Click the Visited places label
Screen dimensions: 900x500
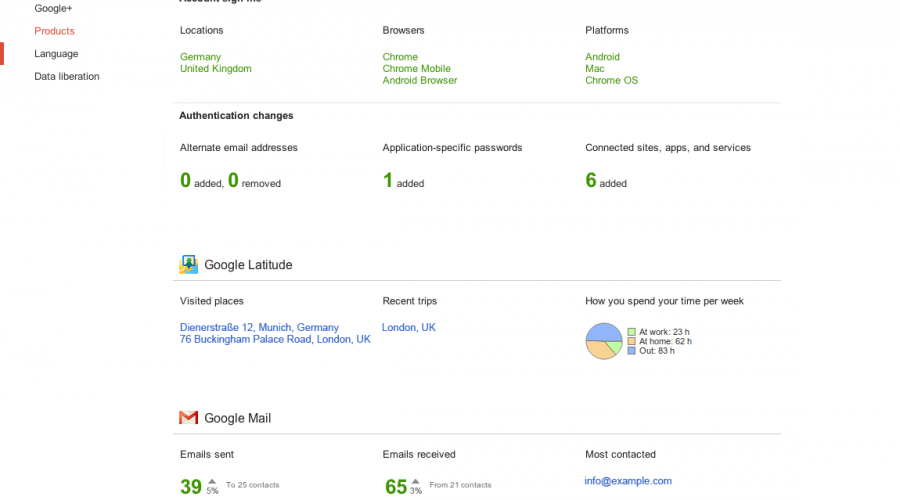click(211, 301)
